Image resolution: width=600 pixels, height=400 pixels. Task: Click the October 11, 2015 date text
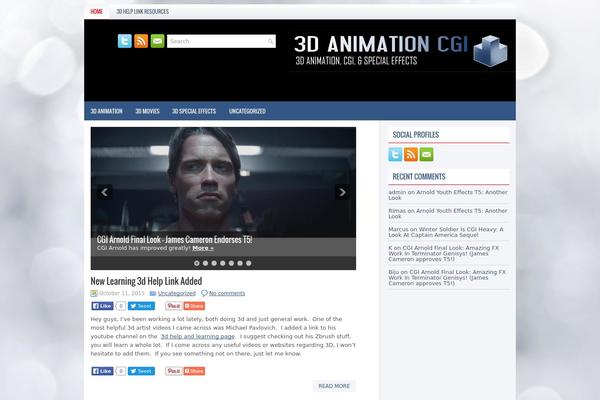(x=122, y=293)
